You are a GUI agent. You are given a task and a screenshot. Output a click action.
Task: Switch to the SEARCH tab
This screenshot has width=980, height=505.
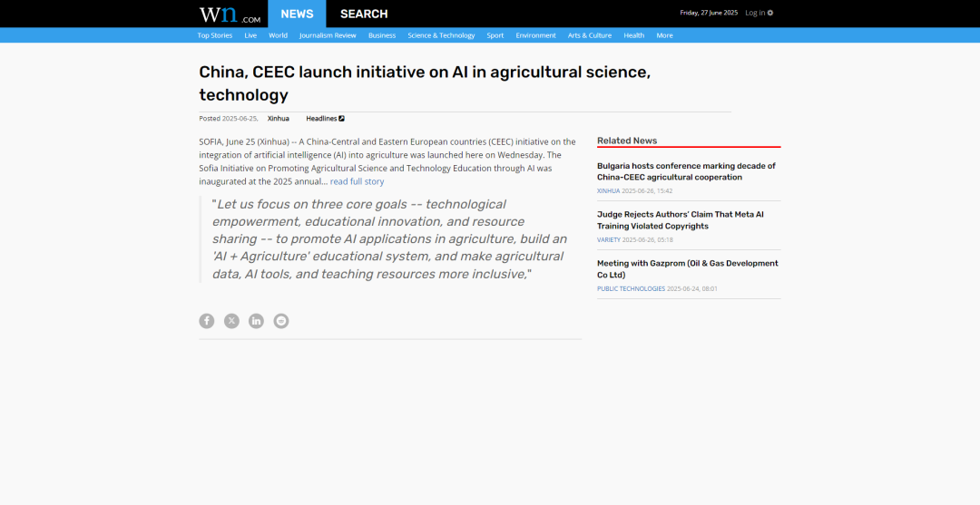coord(364,14)
